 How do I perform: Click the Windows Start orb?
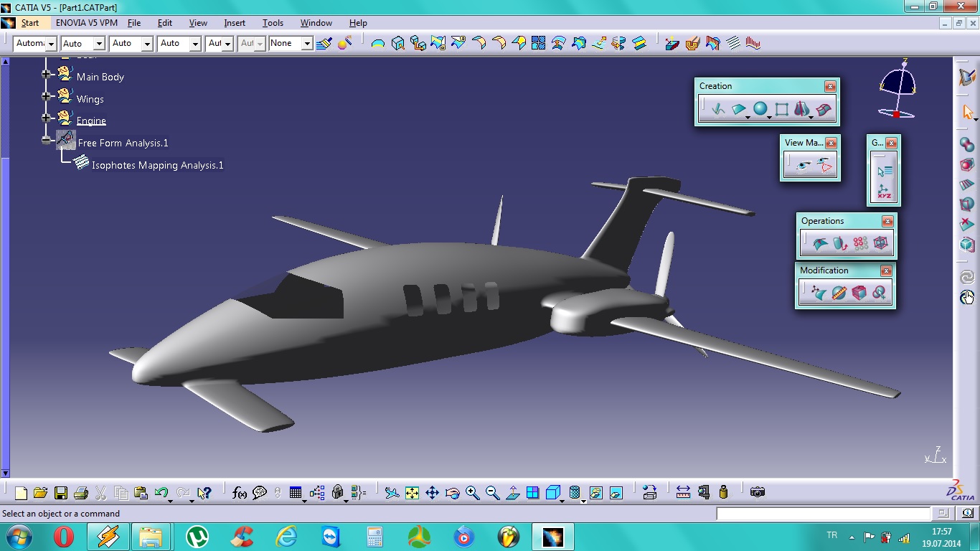pos(18,537)
